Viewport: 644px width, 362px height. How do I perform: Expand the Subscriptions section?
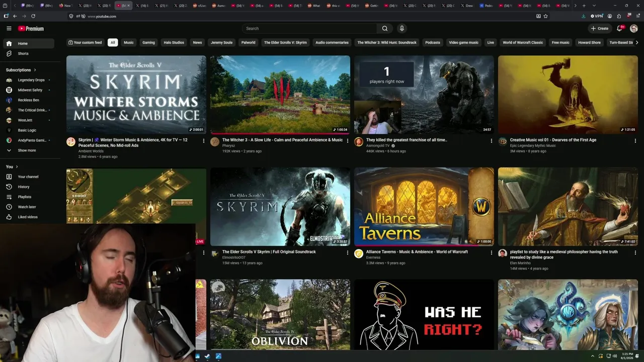pyautogui.click(x=21, y=70)
